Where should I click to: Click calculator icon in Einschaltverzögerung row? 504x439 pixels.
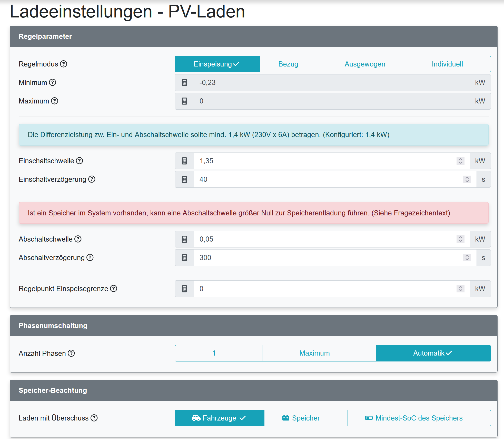pos(184,179)
